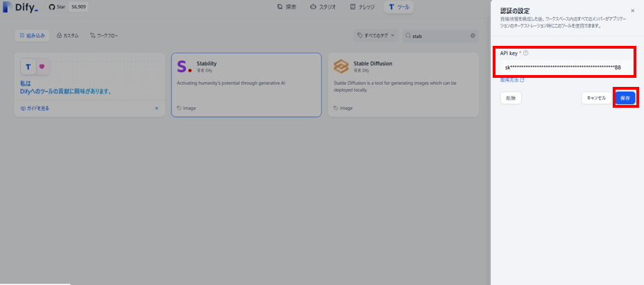This screenshot has width=644, height=285.
Task: Select the ワークフロー filter tab
Action: pyautogui.click(x=104, y=35)
